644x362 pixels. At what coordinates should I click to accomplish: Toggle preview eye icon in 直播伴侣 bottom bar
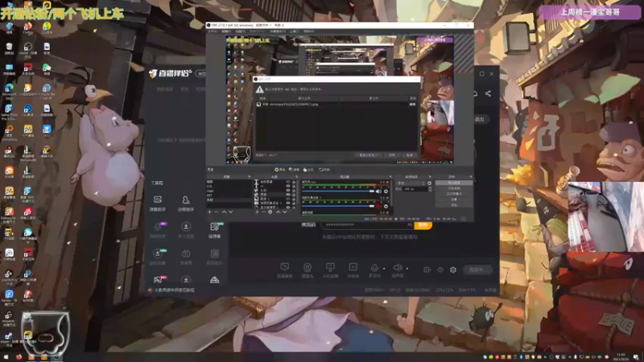pos(440,269)
